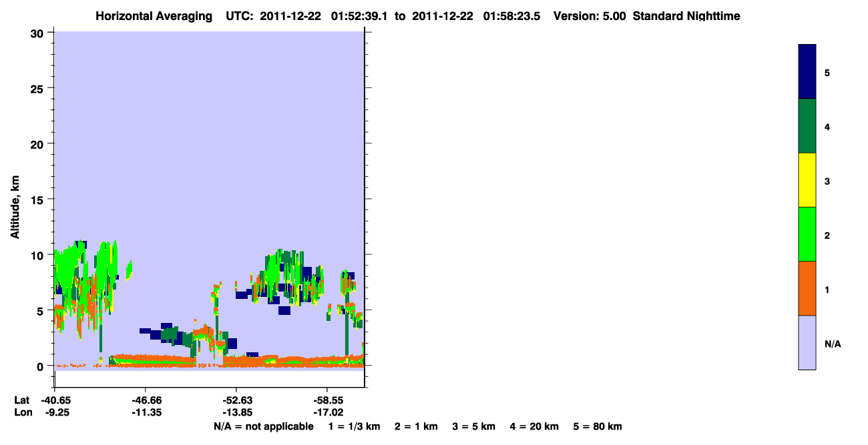The height and width of the screenshot is (445, 868).
Task: Click the y-axis tick label 15
Action: tap(37, 199)
